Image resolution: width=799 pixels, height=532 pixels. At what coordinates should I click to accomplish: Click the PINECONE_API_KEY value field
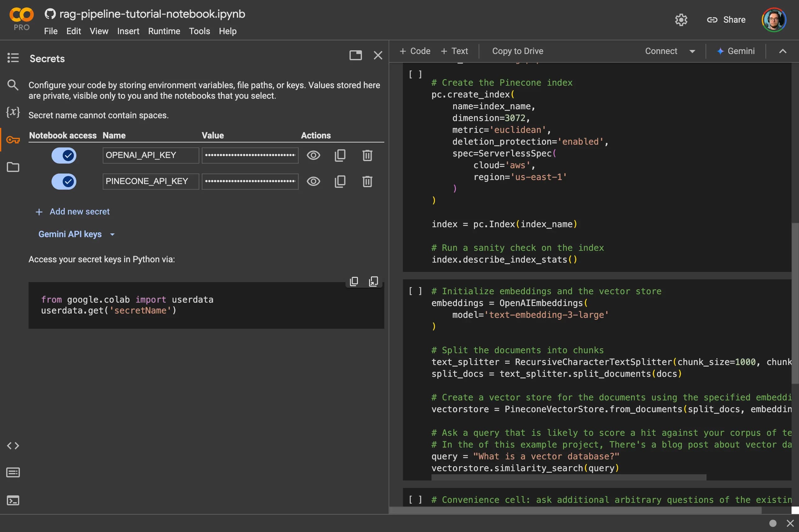pyautogui.click(x=250, y=182)
